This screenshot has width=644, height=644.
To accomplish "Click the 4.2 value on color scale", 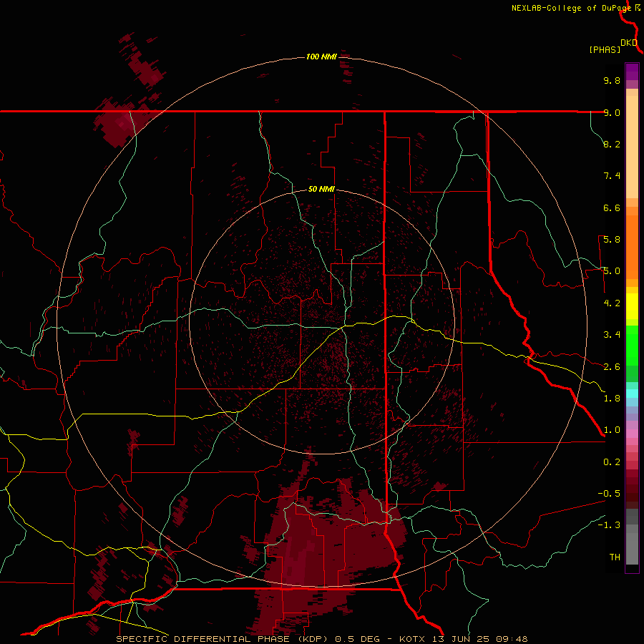I will tap(612, 303).
